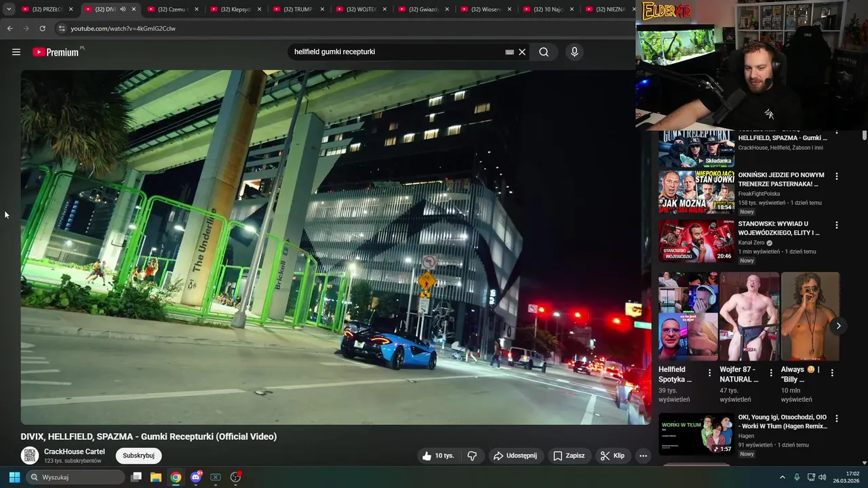The image size is (868, 488).
Task: Open the Wojfer 87 NATURAL short
Action: (749, 317)
